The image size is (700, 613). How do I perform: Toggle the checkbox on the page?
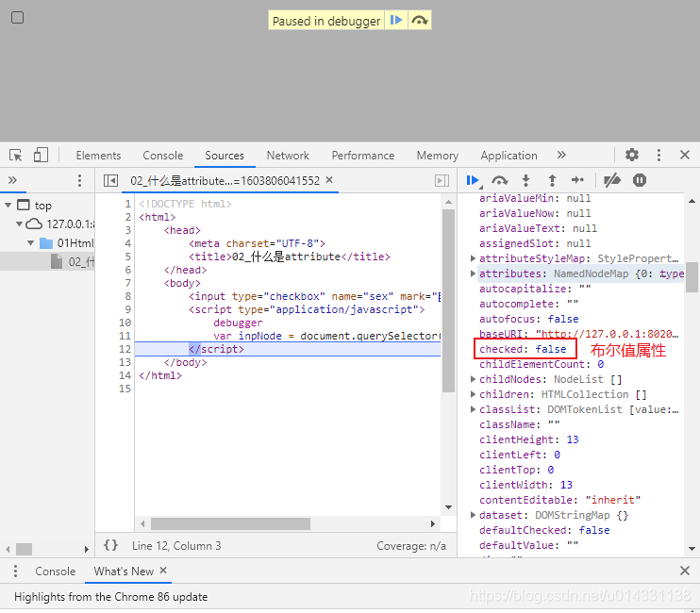coord(17,18)
